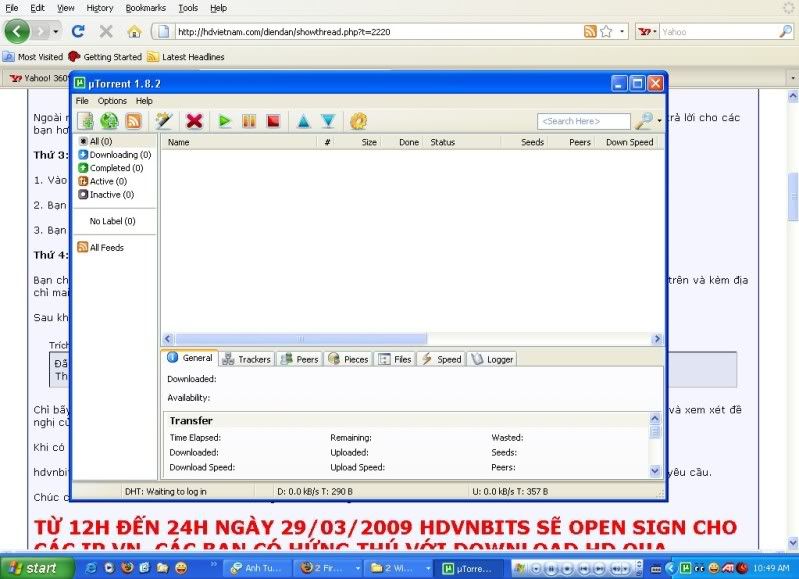Select Inactive (0) in sidebar

coord(106,194)
